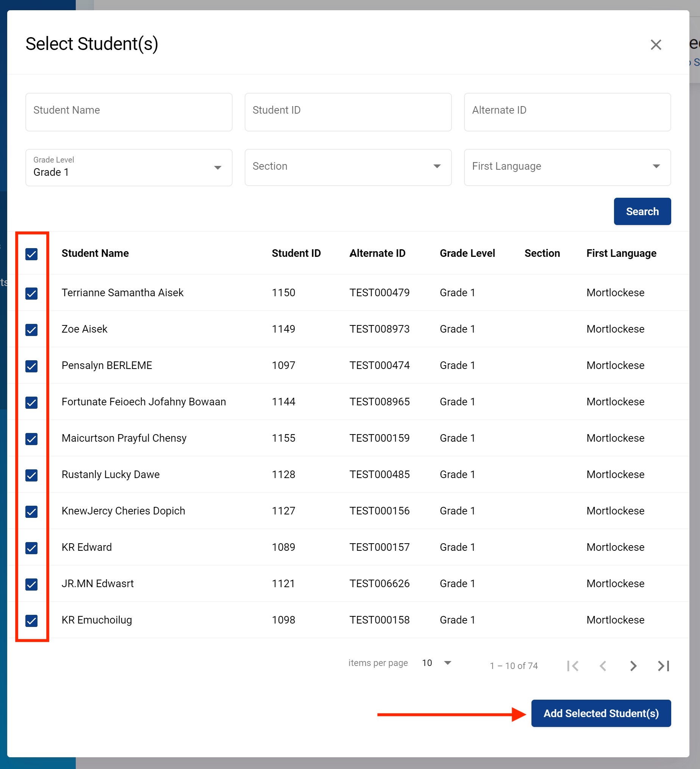Open the First Language dropdown
The width and height of the screenshot is (700, 769).
click(567, 167)
